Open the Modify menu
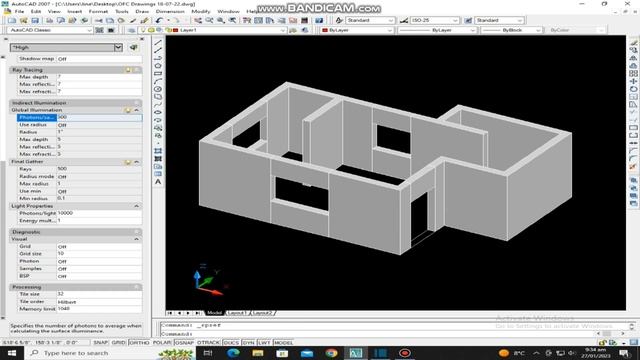 [201, 11]
